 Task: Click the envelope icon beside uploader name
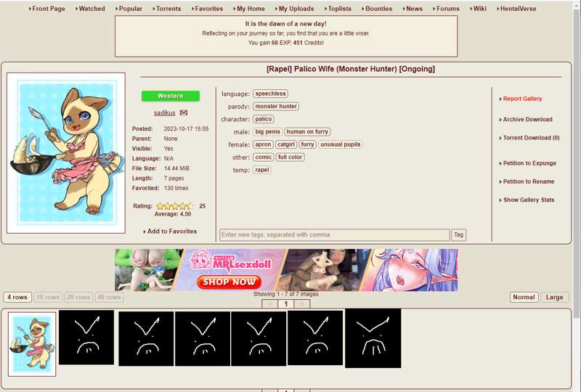click(184, 113)
